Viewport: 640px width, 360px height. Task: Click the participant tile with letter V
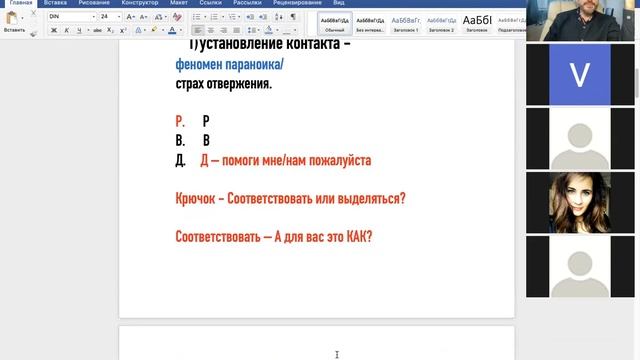click(580, 75)
